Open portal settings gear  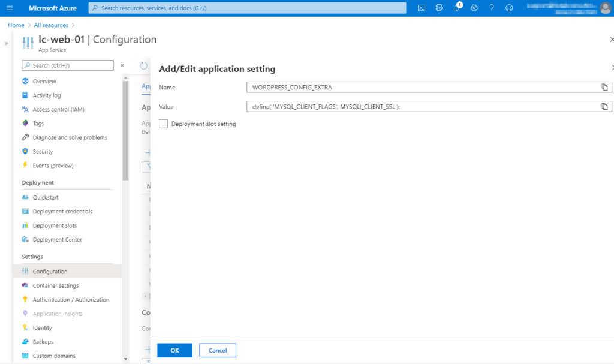pyautogui.click(x=474, y=8)
